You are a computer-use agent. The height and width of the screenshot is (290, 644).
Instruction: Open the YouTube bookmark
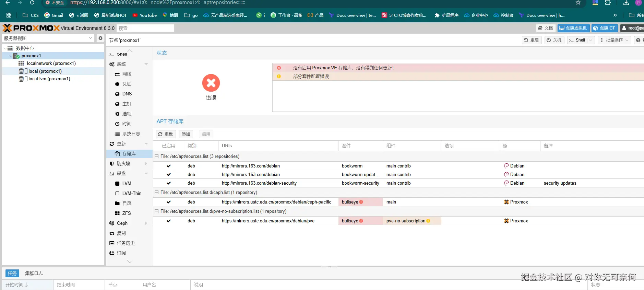pos(144,15)
